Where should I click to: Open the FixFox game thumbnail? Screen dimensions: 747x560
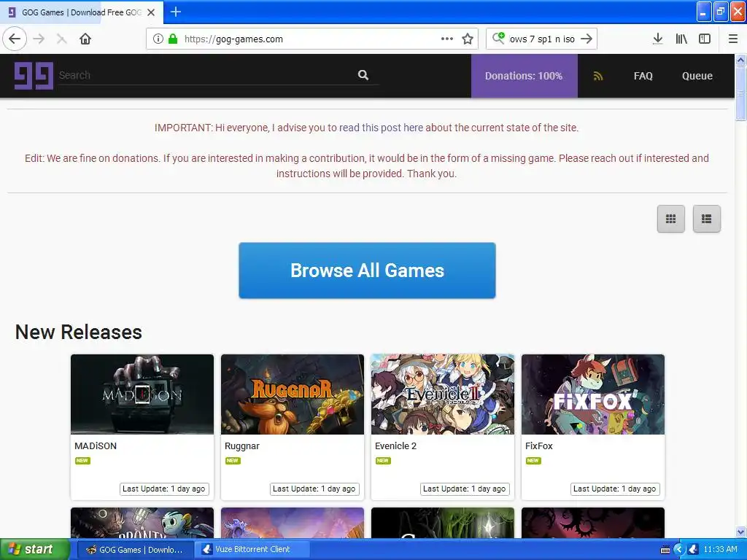(592, 394)
